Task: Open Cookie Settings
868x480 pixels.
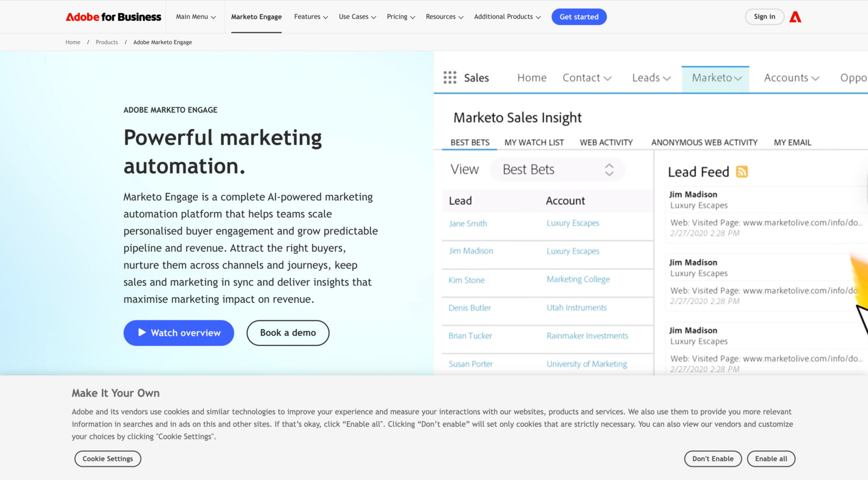Action: point(108,459)
